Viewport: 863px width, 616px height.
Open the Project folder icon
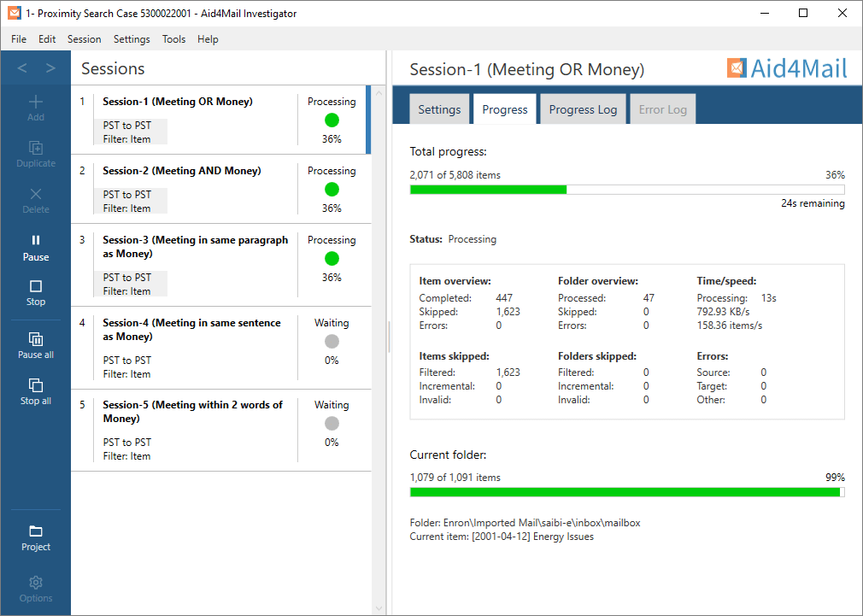36,531
